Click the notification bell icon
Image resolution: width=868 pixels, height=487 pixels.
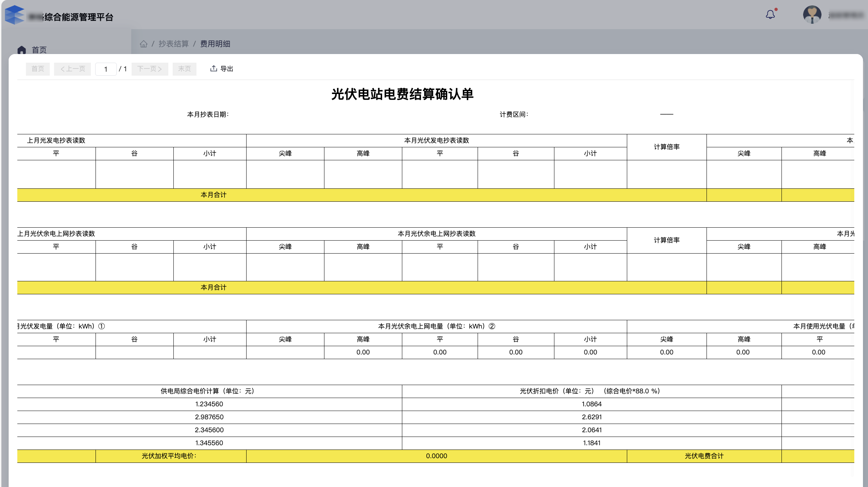(770, 14)
